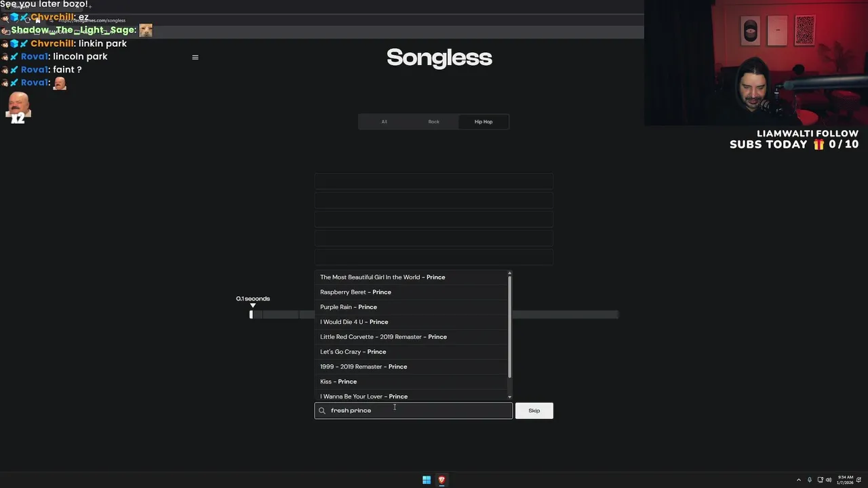
Task: Click the Brave browser taskbar icon
Action: click(x=441, y=480)
